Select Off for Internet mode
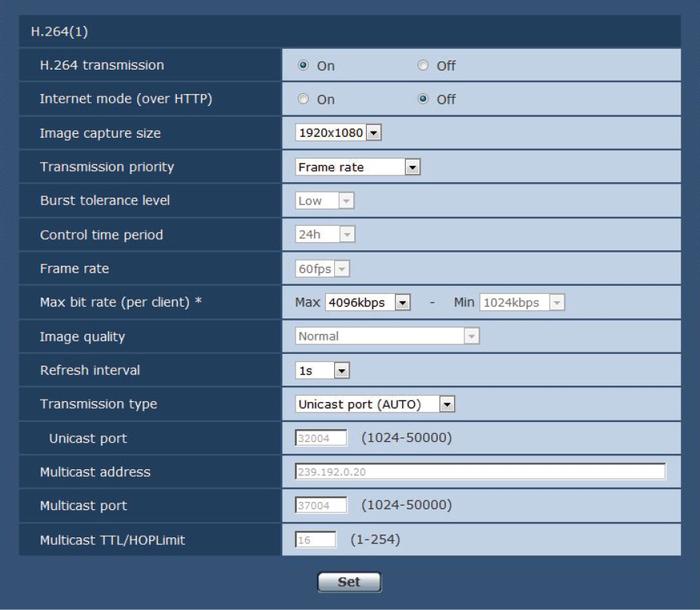Image resolution: width=700 pixels, height=610 pixels. click(423, 99)
